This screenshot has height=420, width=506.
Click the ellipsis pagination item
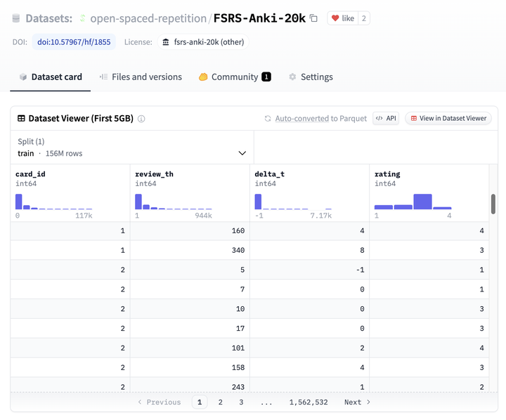[x=266, y=402]
